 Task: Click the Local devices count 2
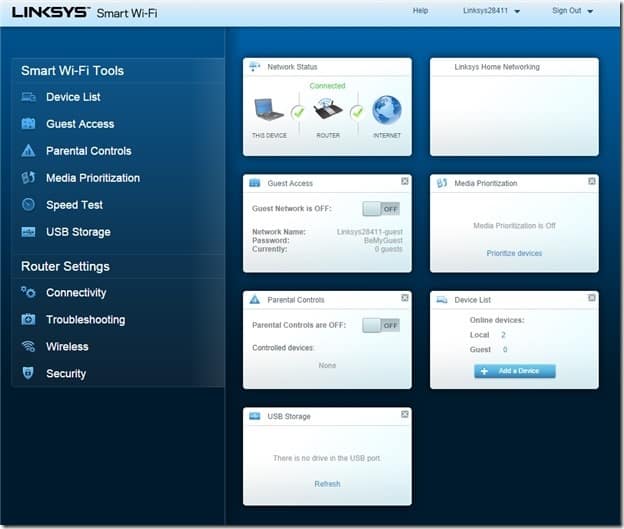(x=503, y=335)
